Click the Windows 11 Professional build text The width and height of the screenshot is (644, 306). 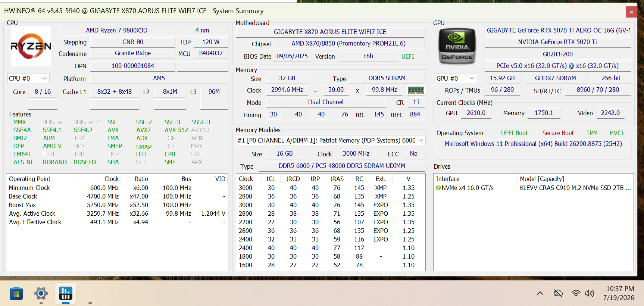pyautogui.click(x=533, y=144)
